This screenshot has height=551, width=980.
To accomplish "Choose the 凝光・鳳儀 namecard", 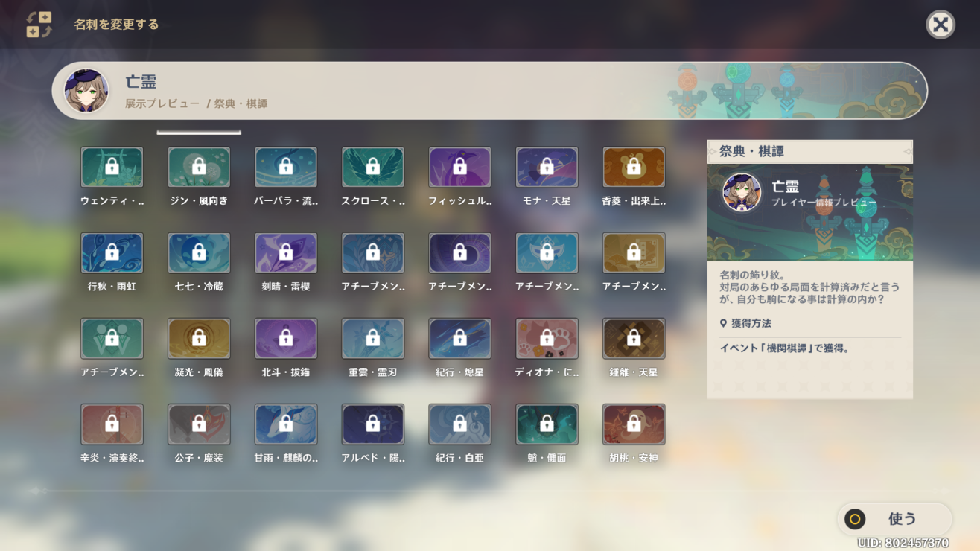I will pos(199,337).
